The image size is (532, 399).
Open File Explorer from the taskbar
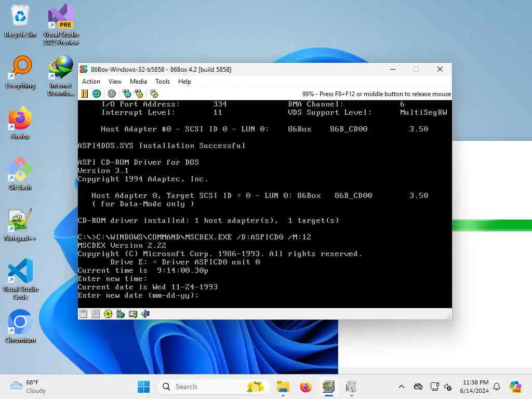283,387
